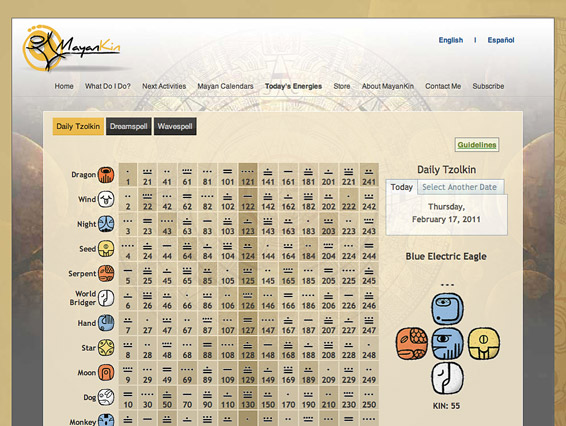The width and height of the screenshot is (566, 426).
Task: Click kin cell 85 in the Serpent row
Action: click(207, 274)
